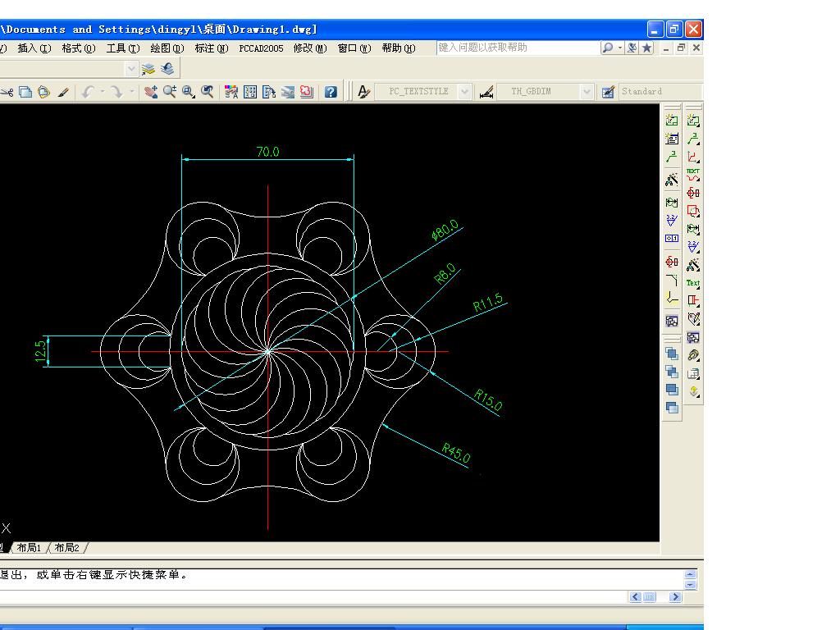Screen dimensions: 840x630
Task: Expand the Undo history dropdown arrow
Action: (103, 92)
